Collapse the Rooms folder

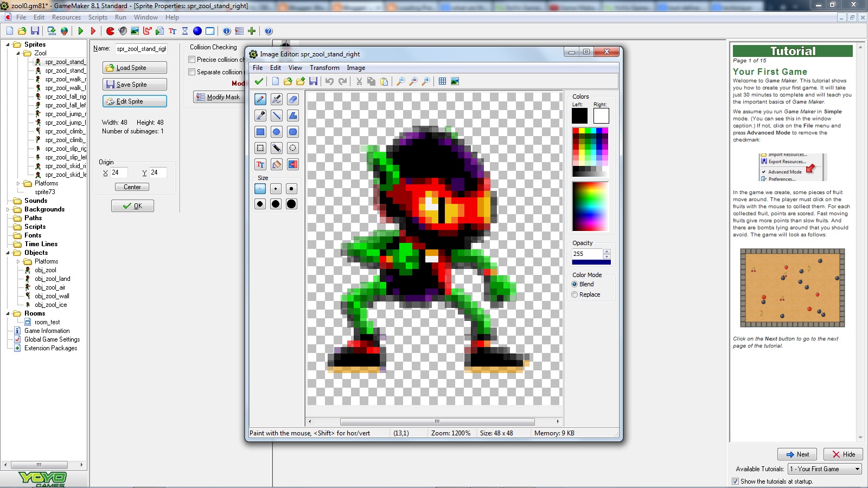pyautogui.click(x=8, y=313)
